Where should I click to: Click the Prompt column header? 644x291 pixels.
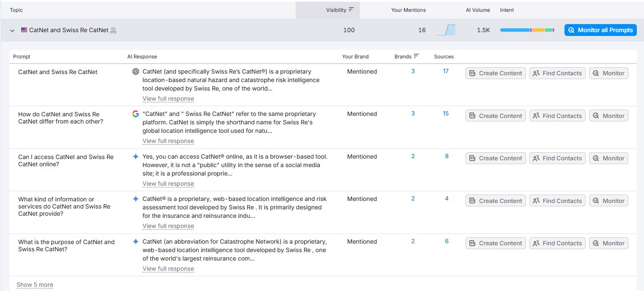(x=22, y=56)
